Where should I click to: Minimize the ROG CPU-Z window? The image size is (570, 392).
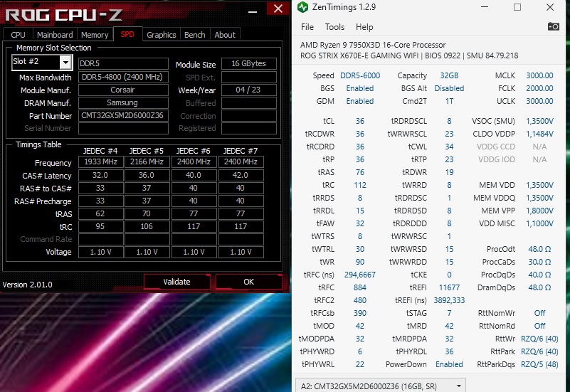click(253, 11)
